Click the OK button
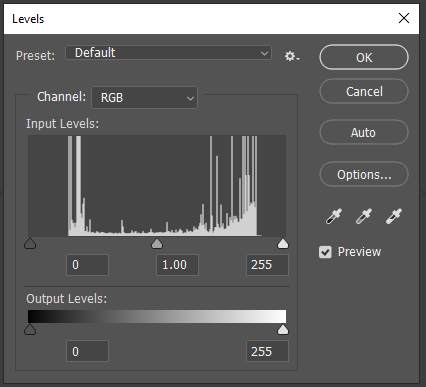The image size is (426, 387). (364, 57)
